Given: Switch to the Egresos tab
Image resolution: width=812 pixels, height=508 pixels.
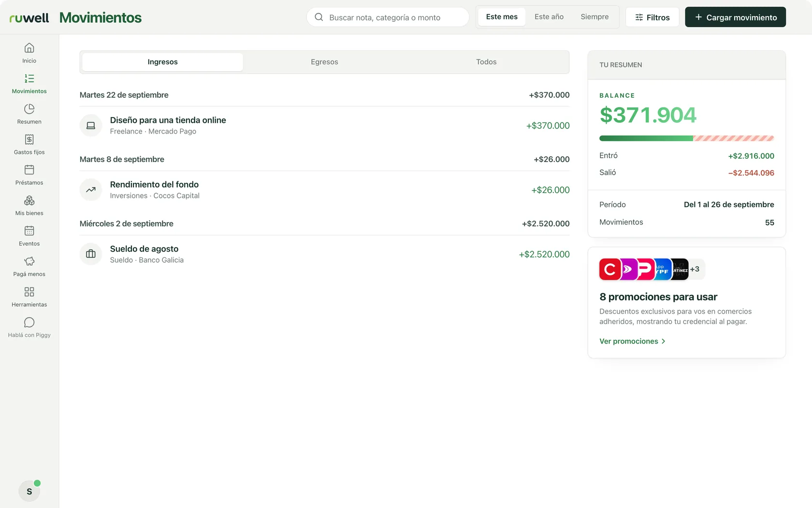Looking at the screenshot, I should pyautogui.click(x=324, y=62).
